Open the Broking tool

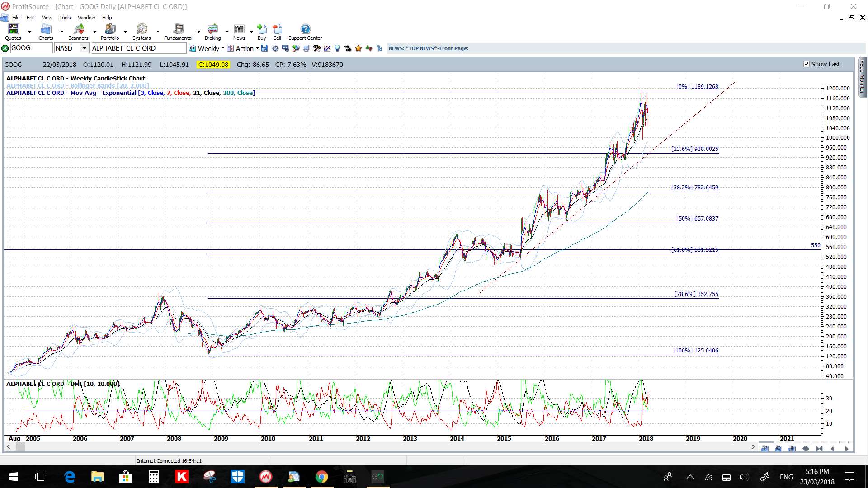[x=212, y=32]
